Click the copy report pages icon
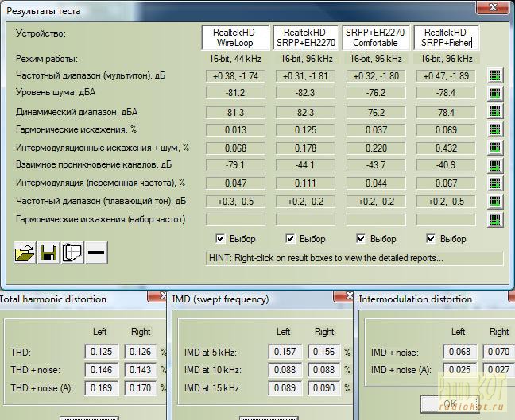 click(x=72, y=252)
